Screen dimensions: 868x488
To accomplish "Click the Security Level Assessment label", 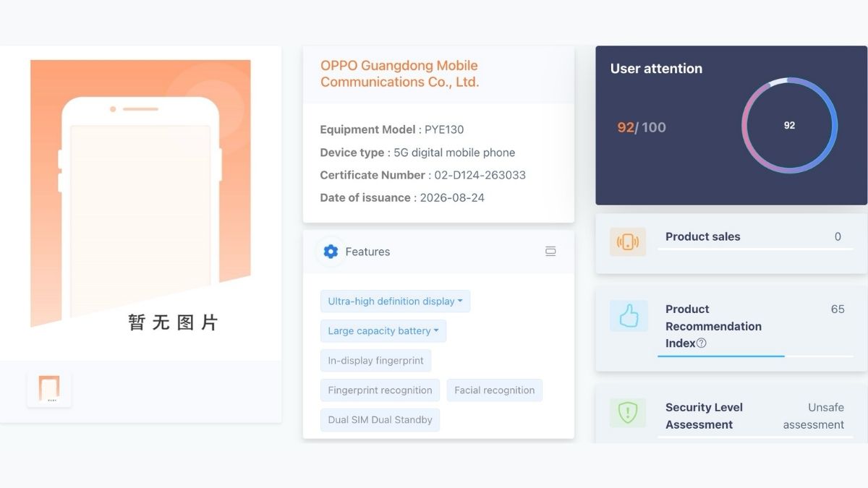I will 704,416.
